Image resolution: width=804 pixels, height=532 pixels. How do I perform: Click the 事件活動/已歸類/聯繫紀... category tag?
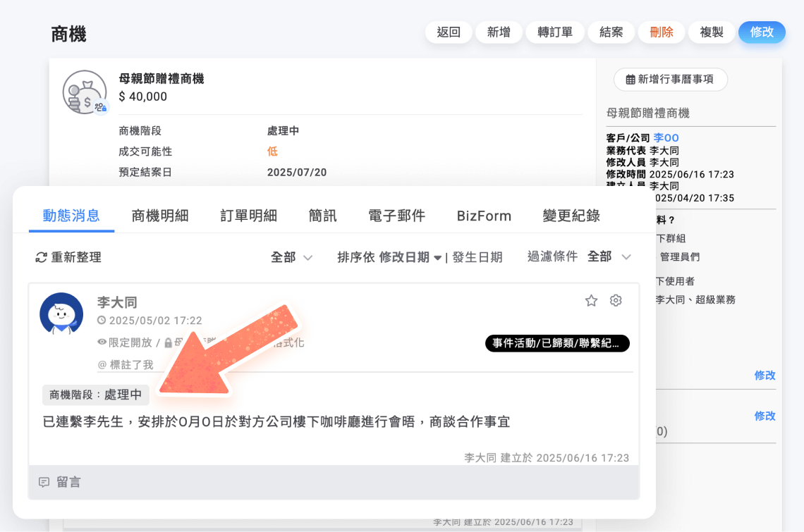(557, 343)
